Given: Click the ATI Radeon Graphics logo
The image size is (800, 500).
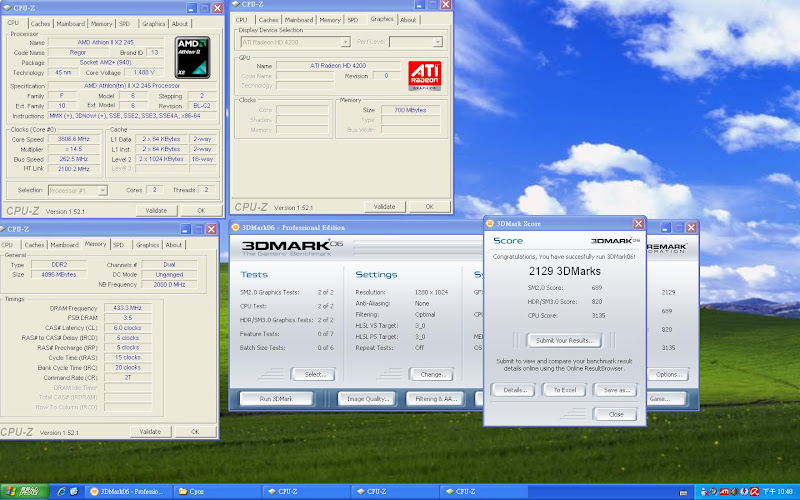Looking at the screenshot, I should click(424, 76).
